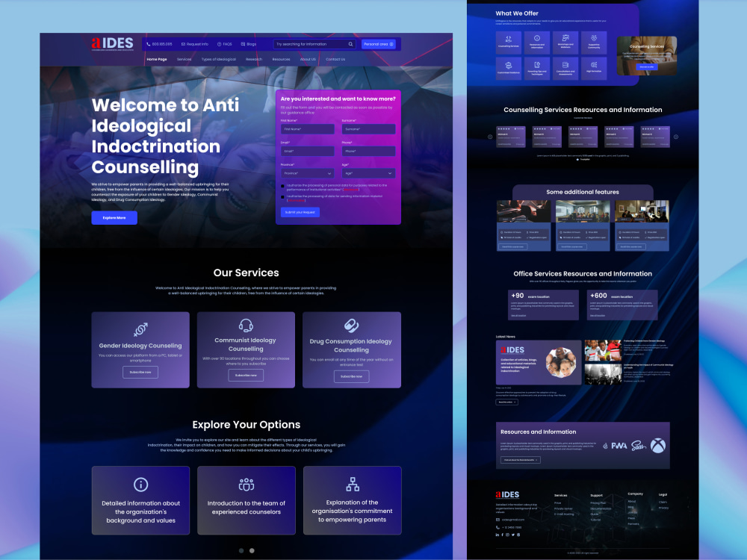
Task: Open the black-and-white crowd news thumbnail
Action: click(603, 374)
